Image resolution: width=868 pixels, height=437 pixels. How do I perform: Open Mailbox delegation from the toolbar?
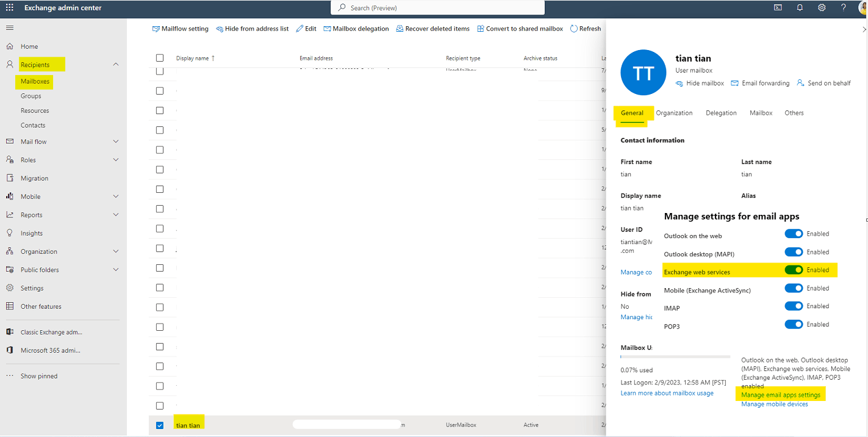click(x=356, y=29)
